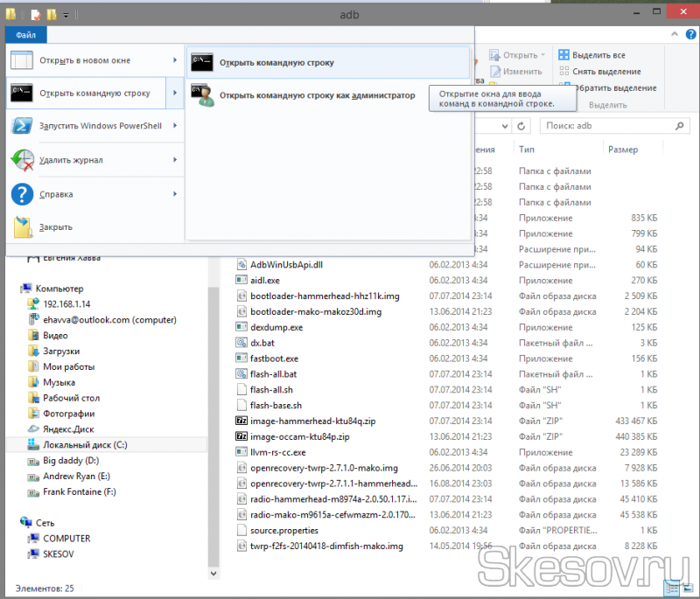Click the admin command prompt icon
This screenshot has height=599, width=700.
202,95
